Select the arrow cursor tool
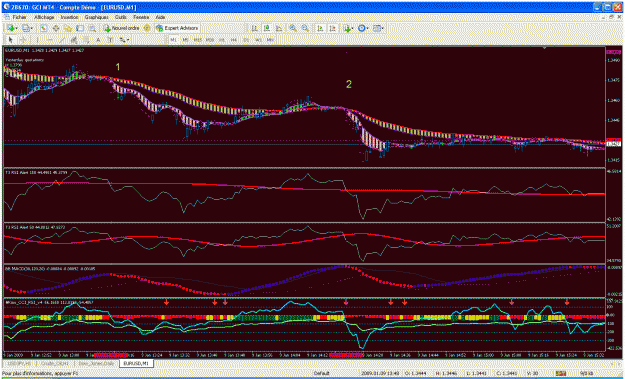The height and width of the screenshot is (379, 625). (x=10, y=40)
